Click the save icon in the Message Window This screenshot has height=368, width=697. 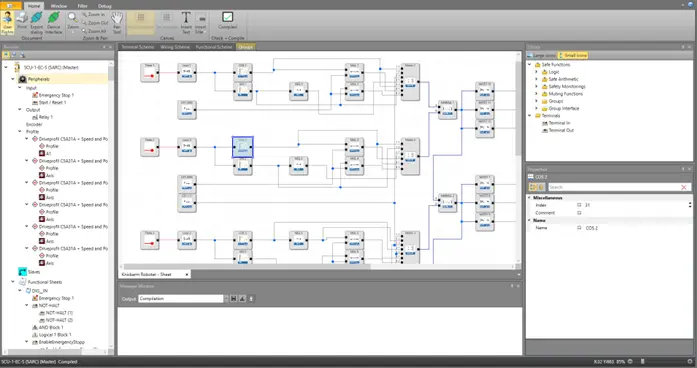tap(233, 299)
